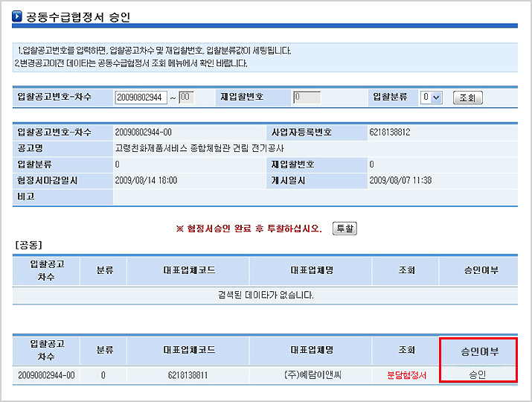The height and width of the screenshot is (402, 532).
Task: Click the 승인 status cell
Action: (x=477, y=375)
